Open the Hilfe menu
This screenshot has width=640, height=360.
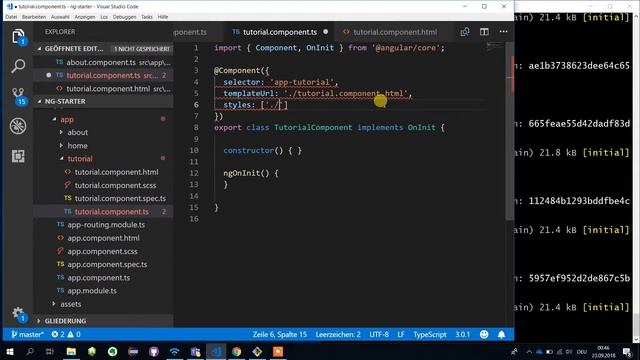[x=163, y=17]
